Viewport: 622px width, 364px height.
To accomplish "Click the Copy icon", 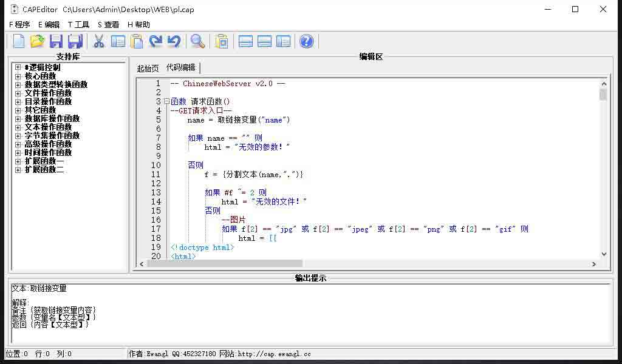I will 118,41.
